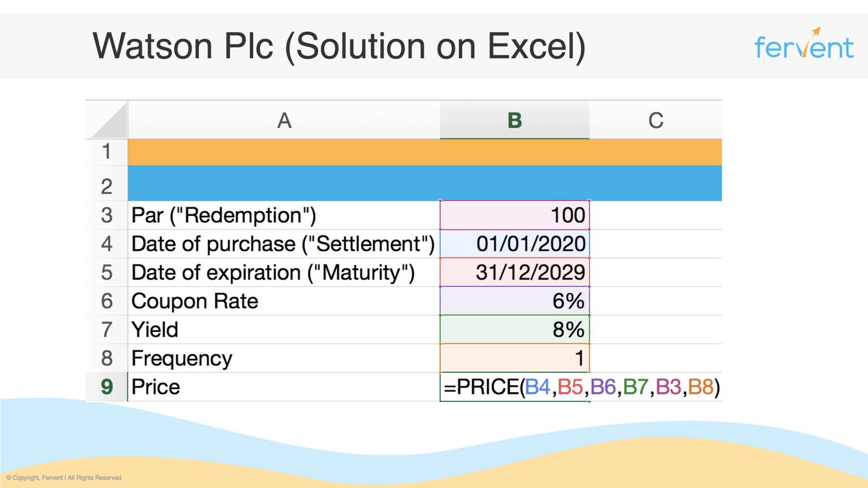Select the Price label cell
The height and width of the screenshot is (488, 868).
tap(155, 386)
